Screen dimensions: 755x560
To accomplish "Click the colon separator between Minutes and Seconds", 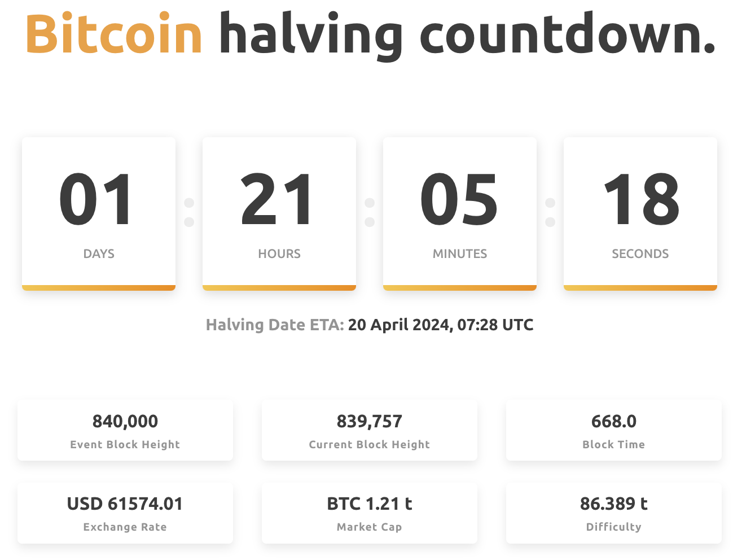I will pyautogui.click(x=550, y=212).
